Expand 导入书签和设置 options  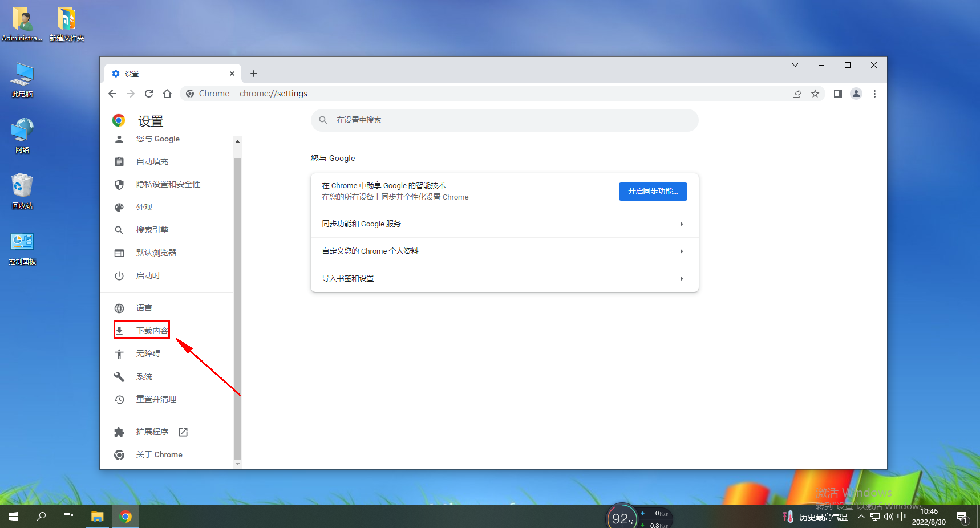(x=504, y=278)
